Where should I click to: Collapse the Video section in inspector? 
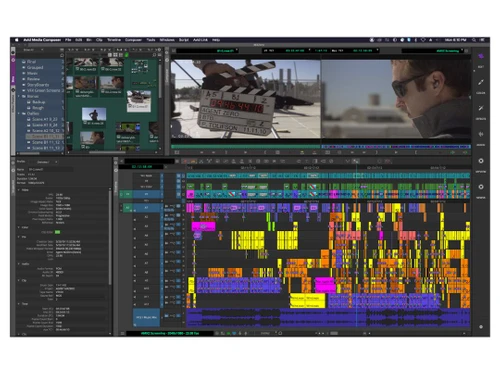tap(19, 190)
